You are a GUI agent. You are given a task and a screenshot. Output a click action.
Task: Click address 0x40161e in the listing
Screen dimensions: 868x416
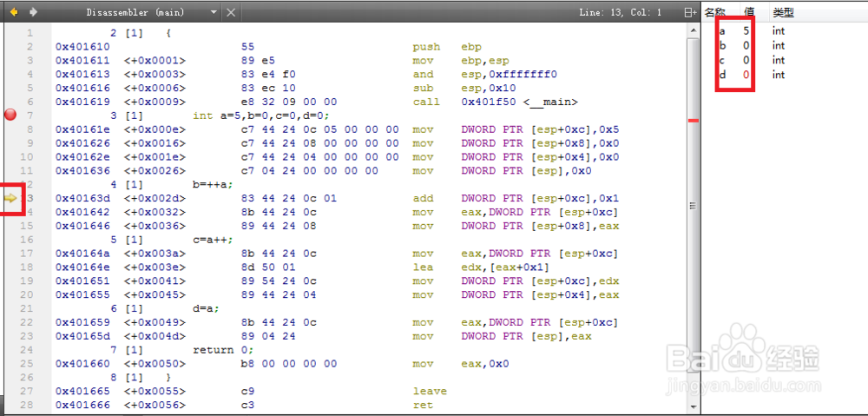pos(82,129)
